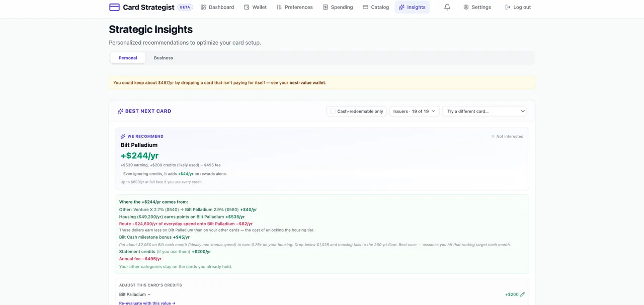644x305 pixels.
Task: Go to Dashboard in navigation
Action: 217,7
